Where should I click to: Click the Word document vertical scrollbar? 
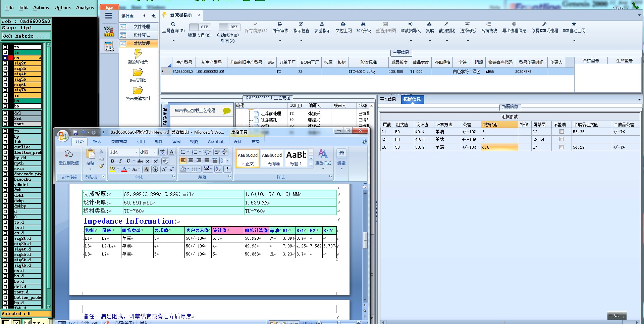click(x=365, y=240)
